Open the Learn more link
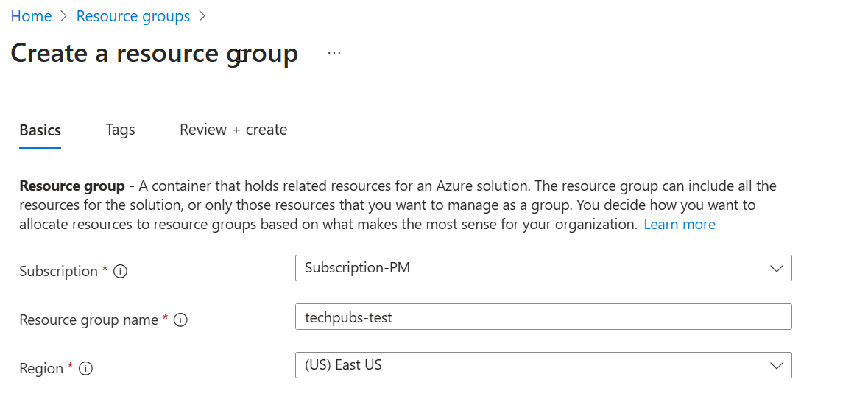 (x=679, y=224)
